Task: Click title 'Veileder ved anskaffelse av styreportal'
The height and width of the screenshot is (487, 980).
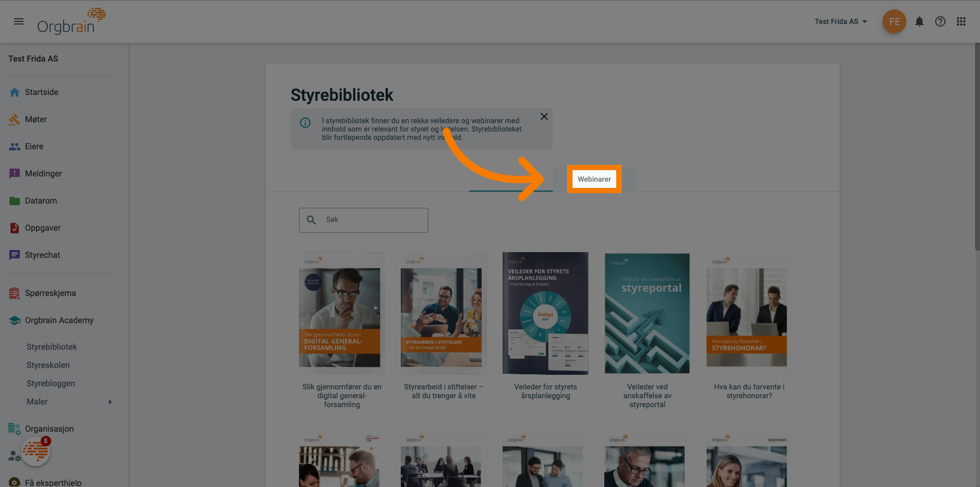Action: tap(647, 396)
